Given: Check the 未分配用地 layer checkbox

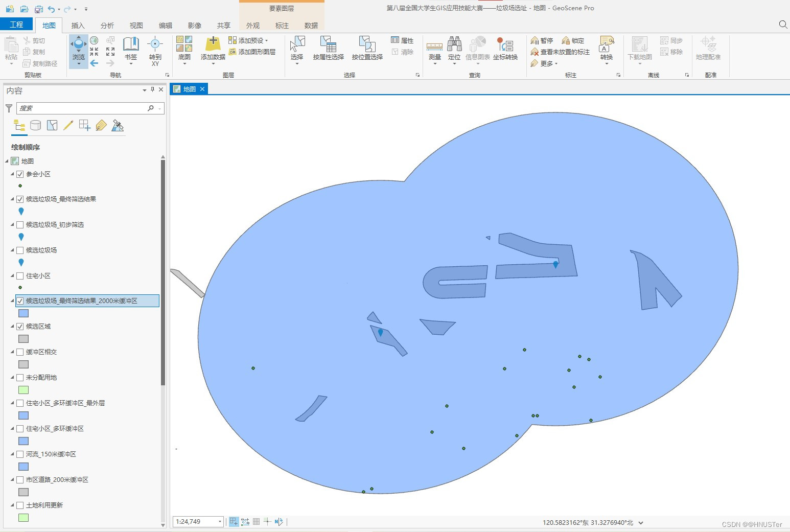Looking at the screenshot, I should tap(20, 378).
